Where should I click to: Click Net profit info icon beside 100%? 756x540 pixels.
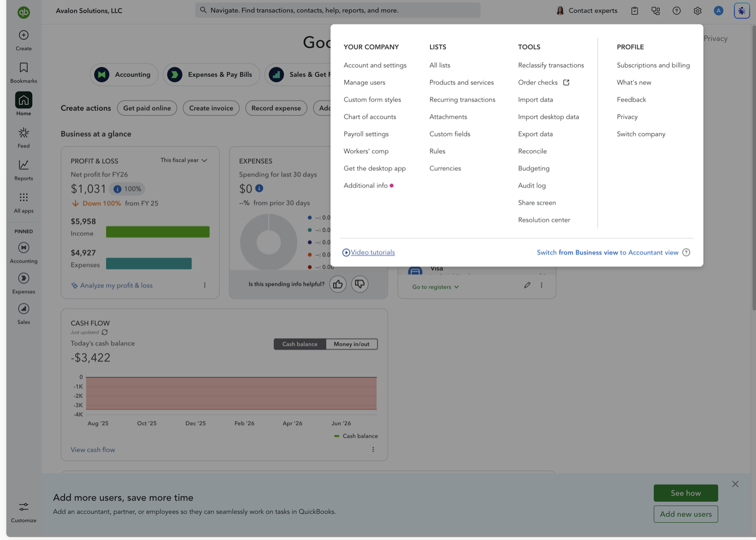pos(117,189)
